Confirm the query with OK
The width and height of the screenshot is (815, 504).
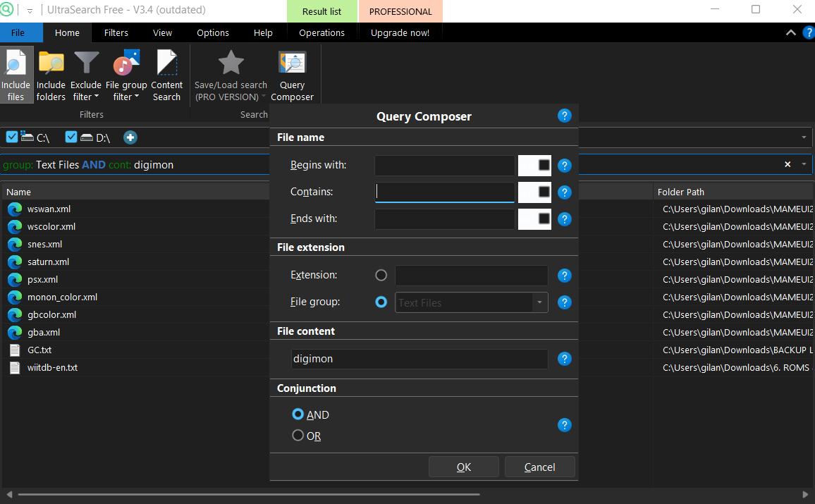pyautogui.click(x=464, y=467)
